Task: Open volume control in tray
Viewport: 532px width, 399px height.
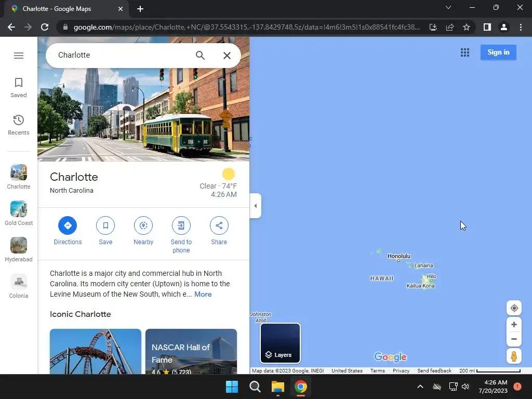Action: 465,387
